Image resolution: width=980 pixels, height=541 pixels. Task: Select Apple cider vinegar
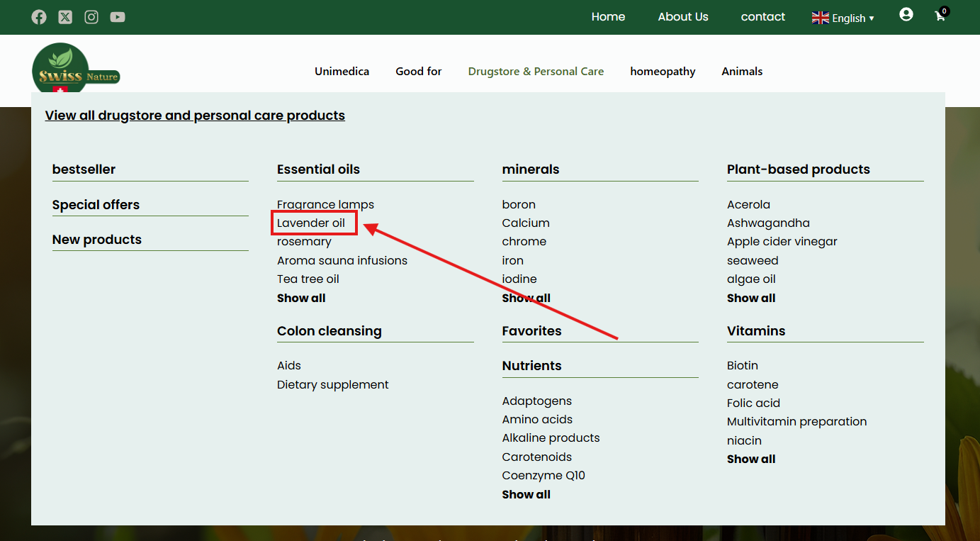tap(782, 242)
